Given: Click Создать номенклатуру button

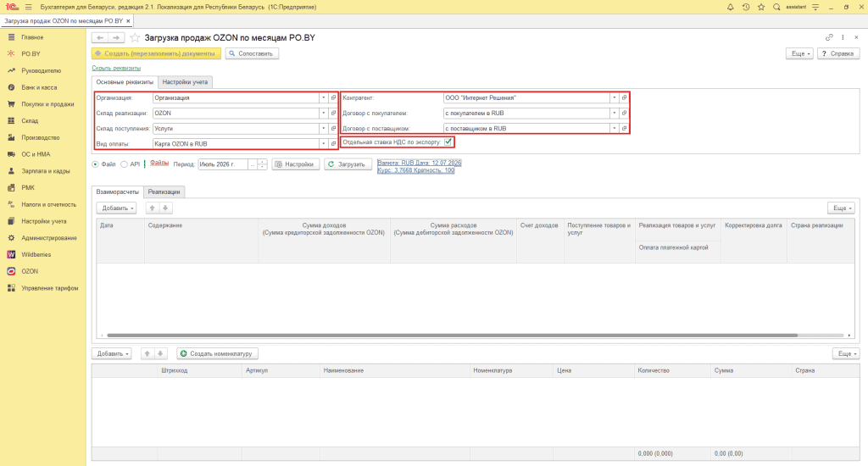Looking at the screenshot, I should (218, 353).
